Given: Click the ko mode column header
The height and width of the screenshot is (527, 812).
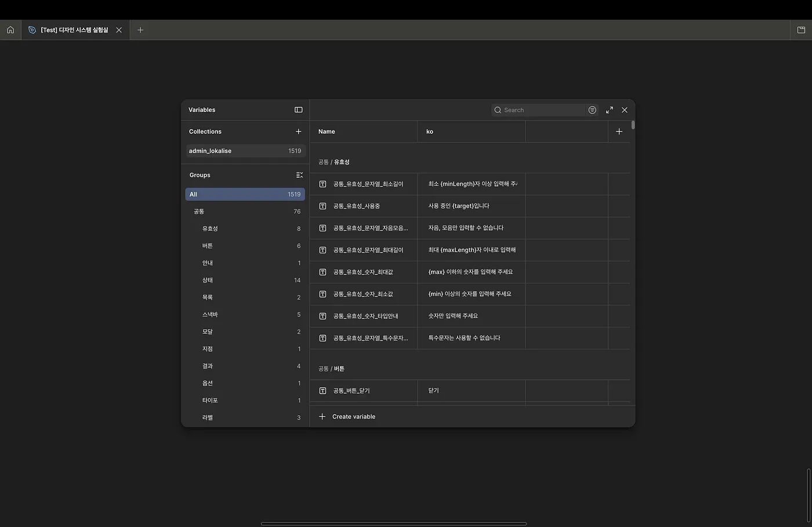Looking at the screenshot, I should 472,132.
